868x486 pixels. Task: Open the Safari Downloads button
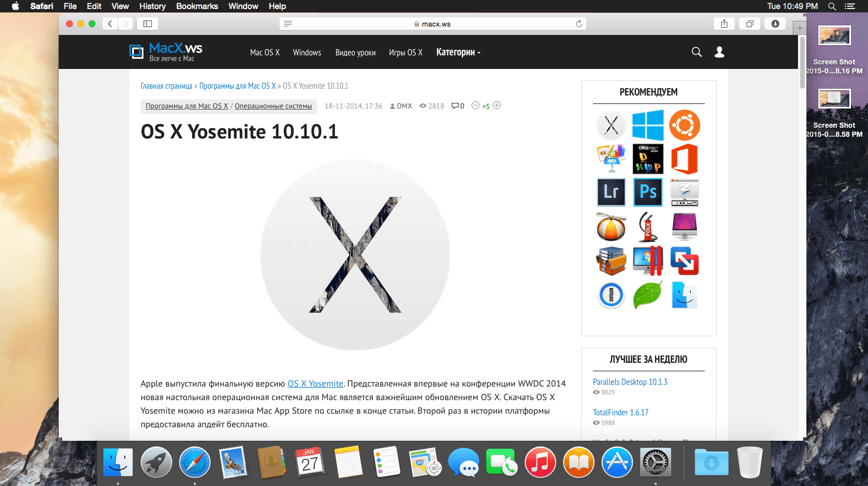pyautogui.click(x=775, y=24)
